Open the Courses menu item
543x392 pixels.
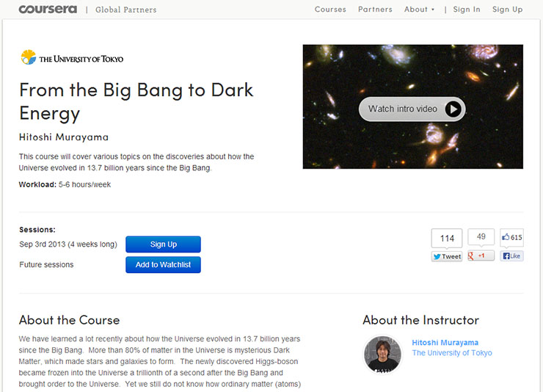point(330,10)
